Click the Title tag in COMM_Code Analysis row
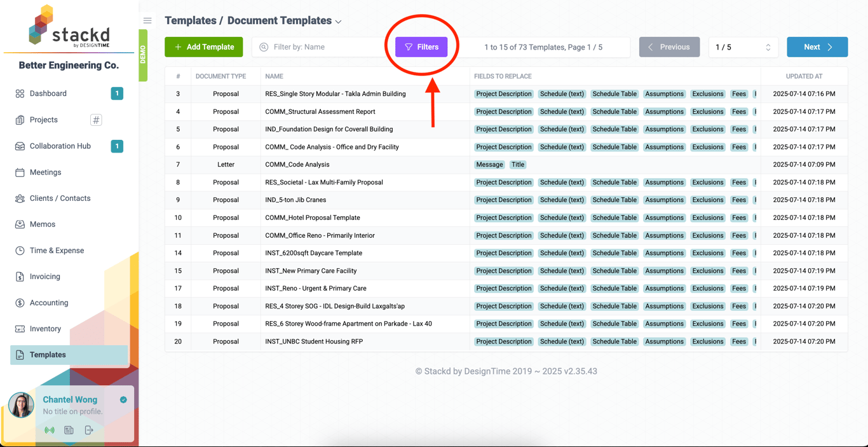The width and height of the screenshot is (868, 447). pos(518,165)
